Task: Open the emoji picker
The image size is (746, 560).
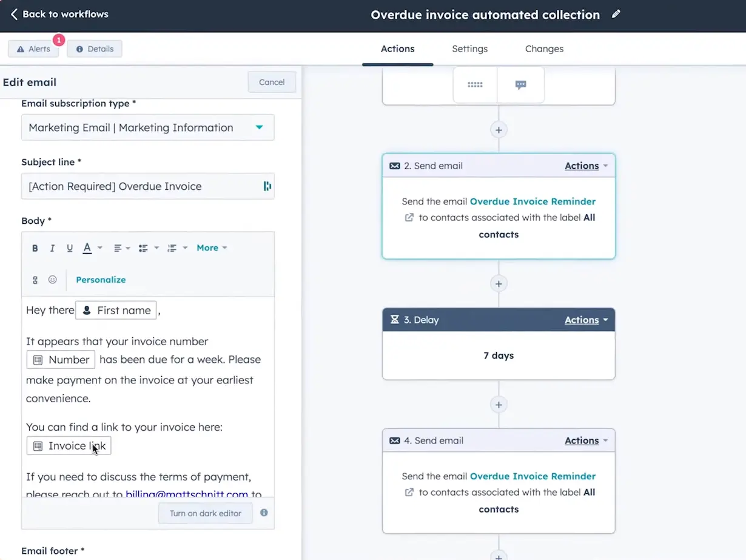Action: [52, 280]
